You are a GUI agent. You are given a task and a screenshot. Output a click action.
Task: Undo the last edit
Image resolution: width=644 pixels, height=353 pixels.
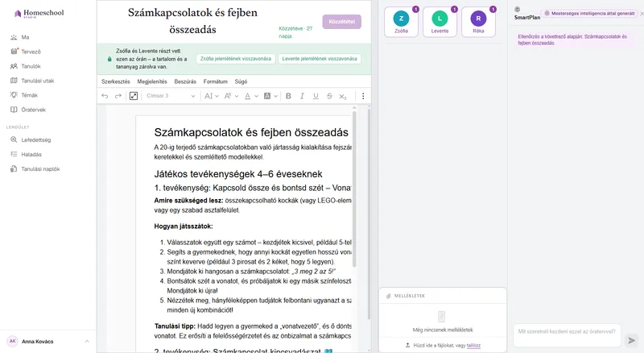pos(105,96)
